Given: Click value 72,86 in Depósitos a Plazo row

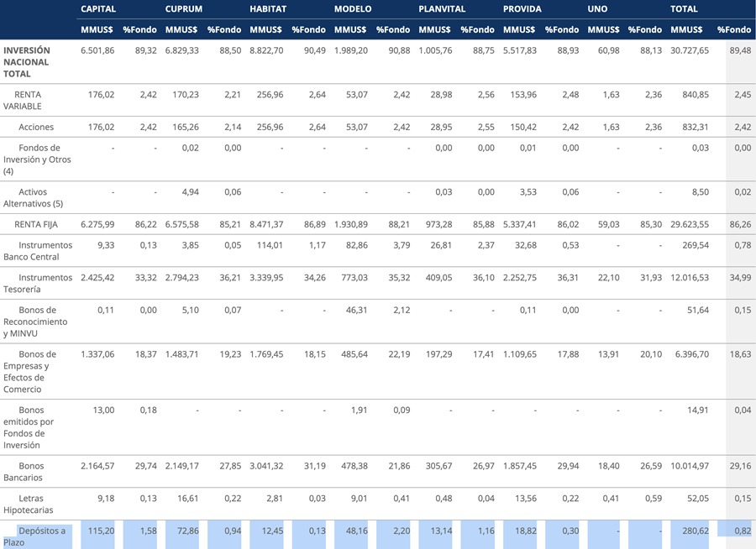Looking at the screenshot, I should tap(188, 531).
